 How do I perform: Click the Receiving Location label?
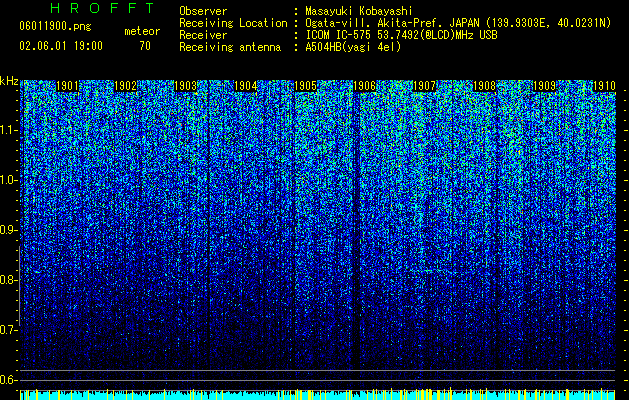tap(233, 23)
